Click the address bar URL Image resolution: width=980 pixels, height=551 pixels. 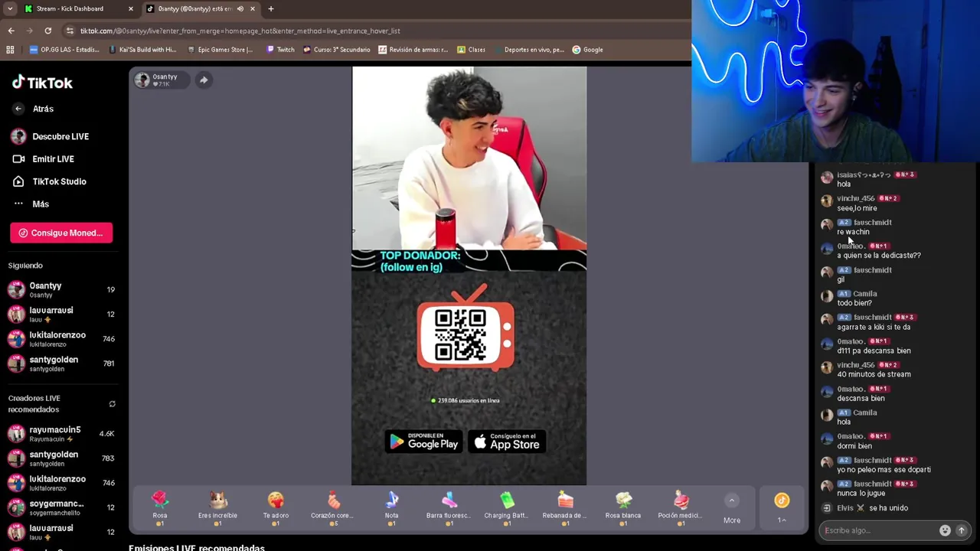[x=240, y=31]
